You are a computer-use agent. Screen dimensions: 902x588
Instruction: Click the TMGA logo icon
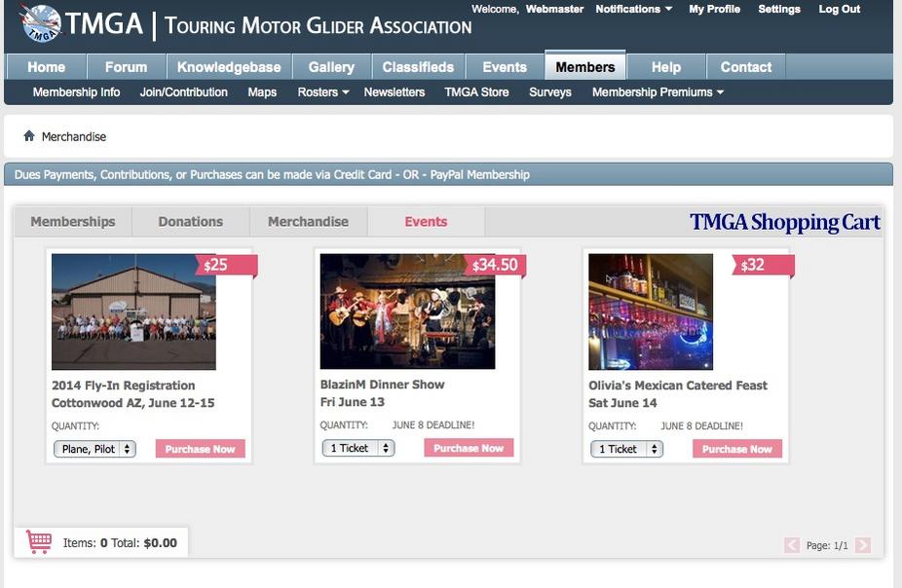click(42, 24)
